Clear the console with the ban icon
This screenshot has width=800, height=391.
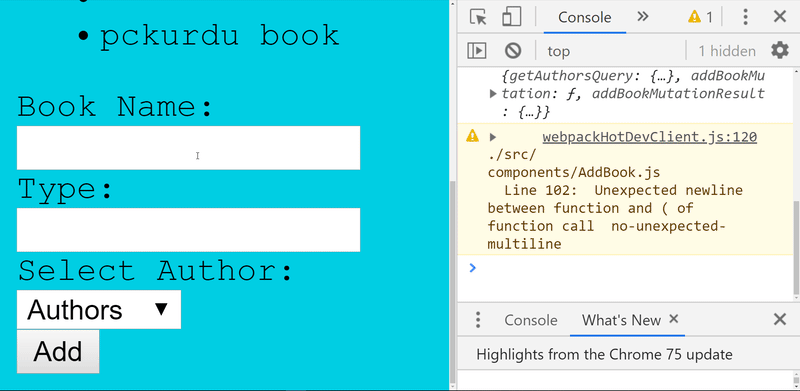tap(513, 51)
